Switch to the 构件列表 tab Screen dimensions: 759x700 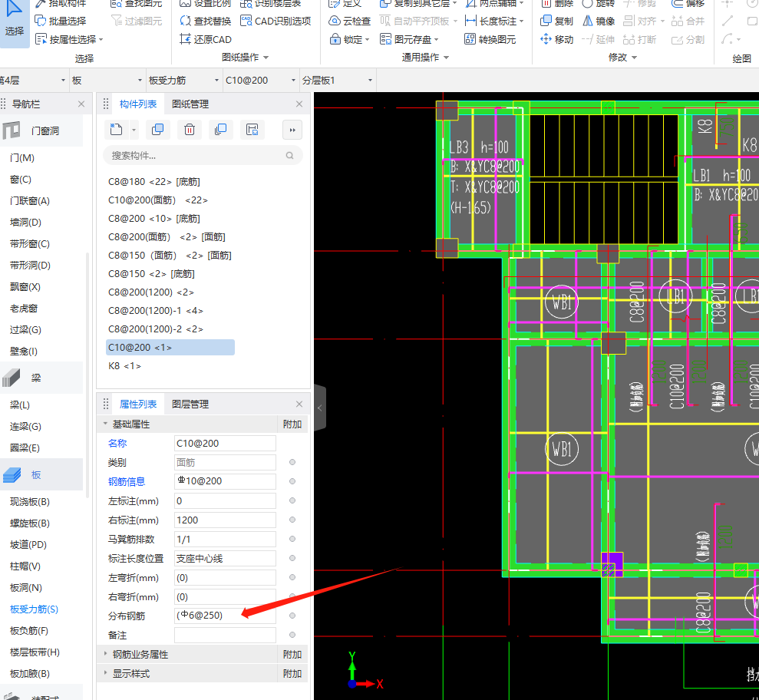coord(138,104)
